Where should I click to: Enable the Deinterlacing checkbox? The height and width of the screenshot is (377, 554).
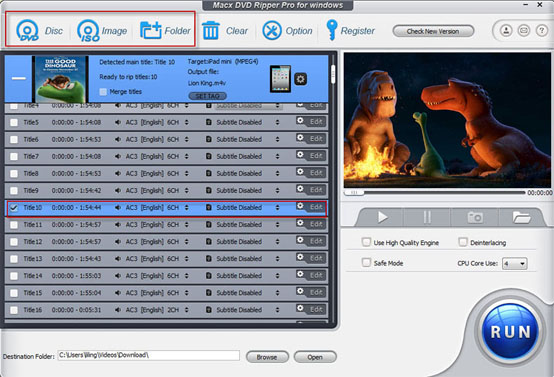[x=463, y=242]
